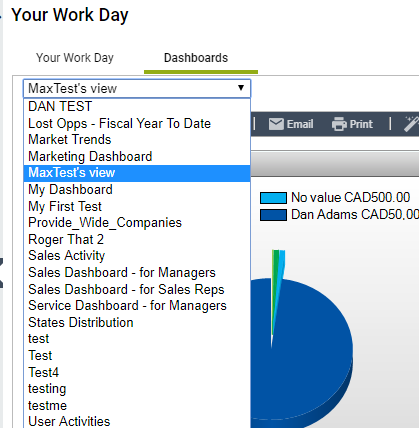Click the Email envelope icon

pos(276,124)
